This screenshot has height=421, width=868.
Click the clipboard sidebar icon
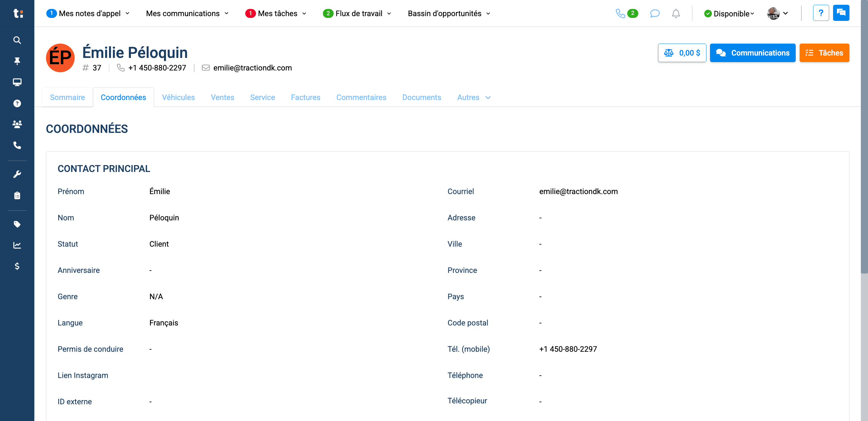17,195
